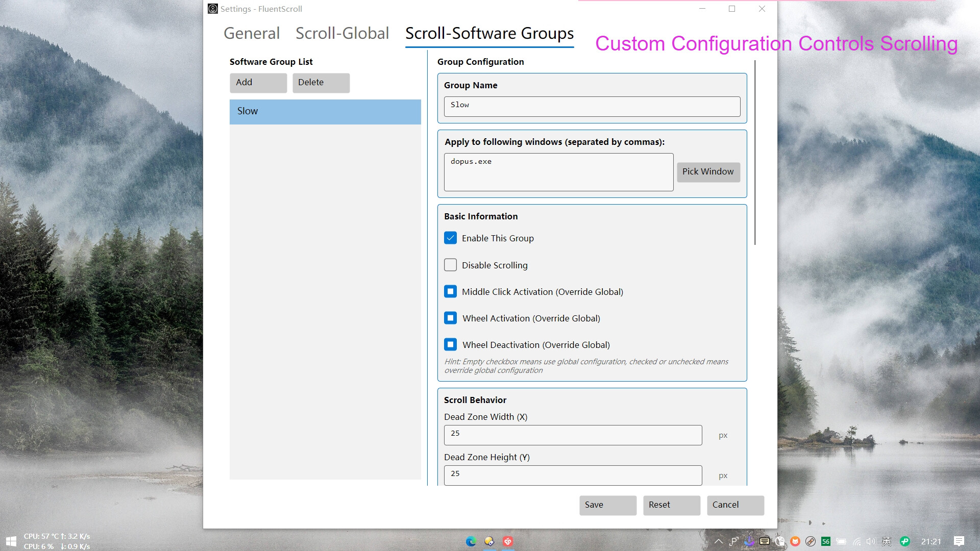Show hidden tray icons chevron
Image resolution: width=980 pixels, height=551 pixels.
(718, 541)
